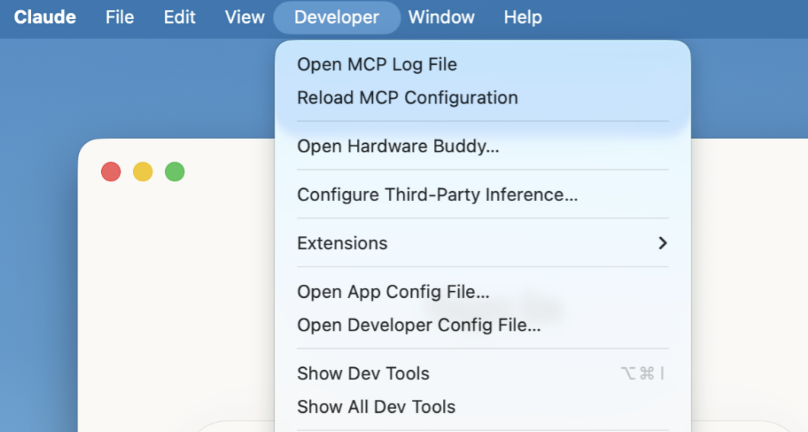Open the Help menu

[523, 17]
